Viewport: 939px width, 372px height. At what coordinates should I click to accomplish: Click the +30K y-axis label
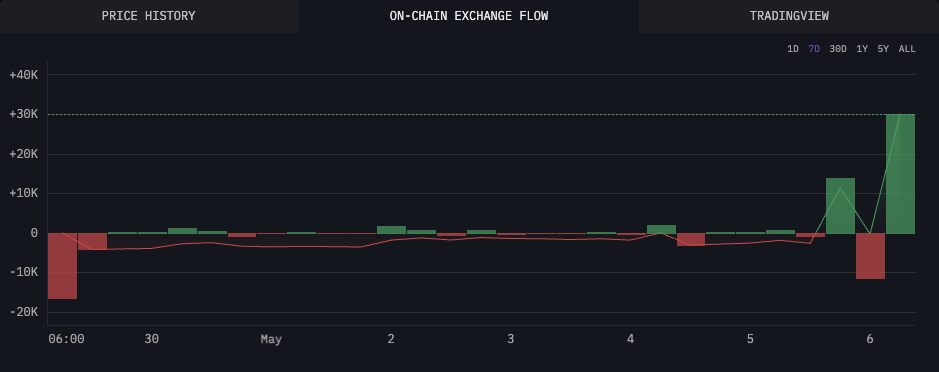tap(24, 114)
